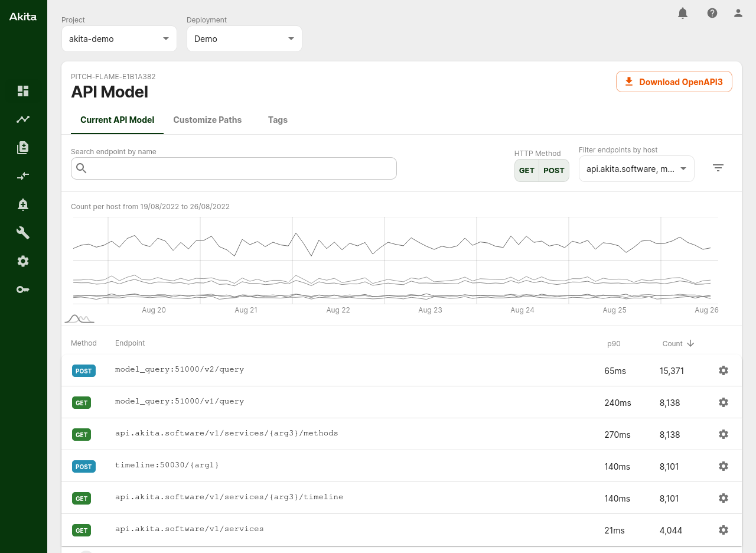Image resolution: width=756 pixels, height=553 pixels.
Task: Sort by the Endpoint column header
Action: (130, 343)
